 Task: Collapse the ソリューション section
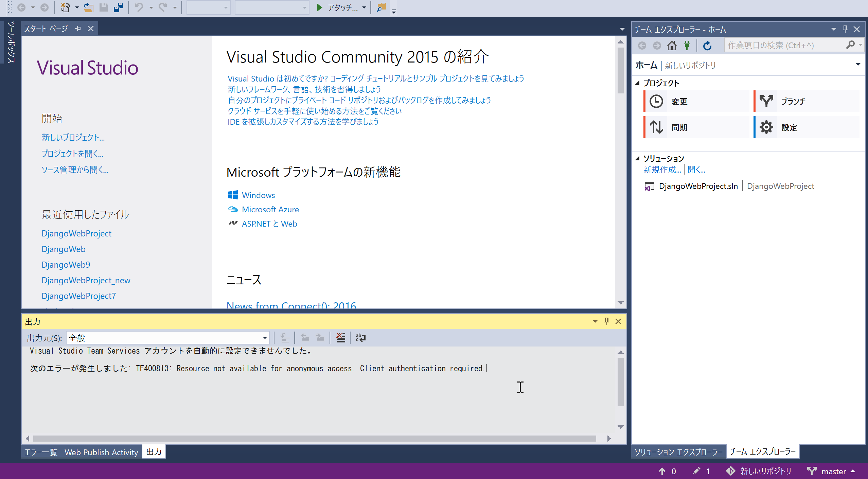point(638,158)
